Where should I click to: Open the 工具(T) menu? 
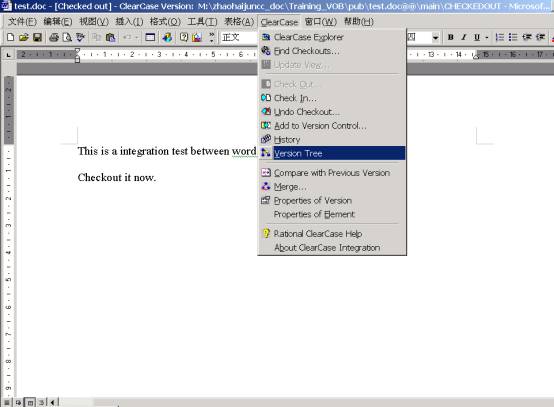(202, 22)
